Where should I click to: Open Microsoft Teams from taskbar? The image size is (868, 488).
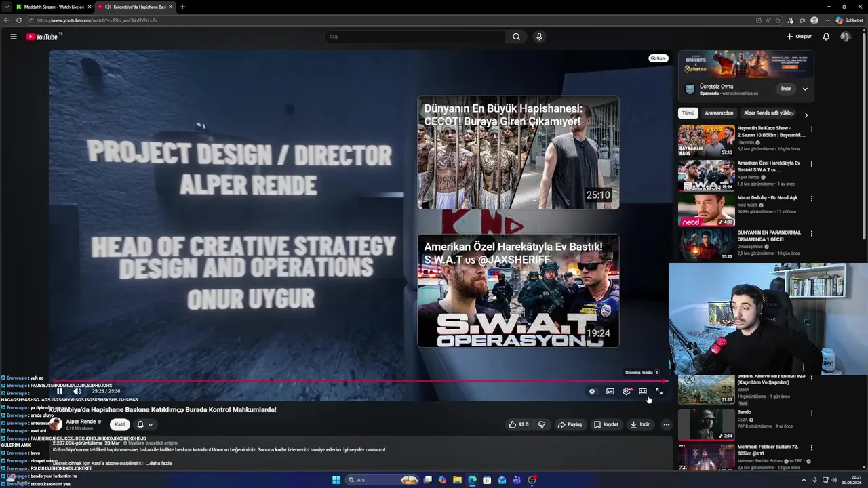tap(517, 480)
